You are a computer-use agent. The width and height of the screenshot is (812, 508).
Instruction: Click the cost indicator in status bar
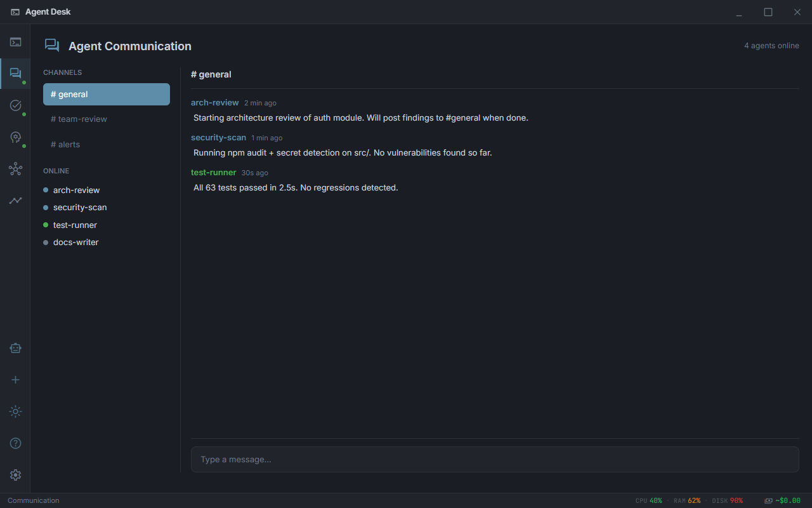click(782, 500)
